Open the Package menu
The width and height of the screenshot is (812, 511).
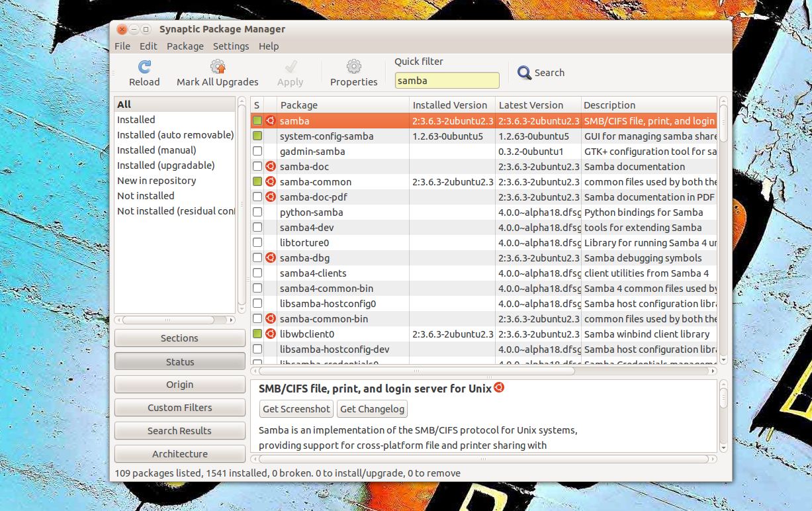coord(185,46)
